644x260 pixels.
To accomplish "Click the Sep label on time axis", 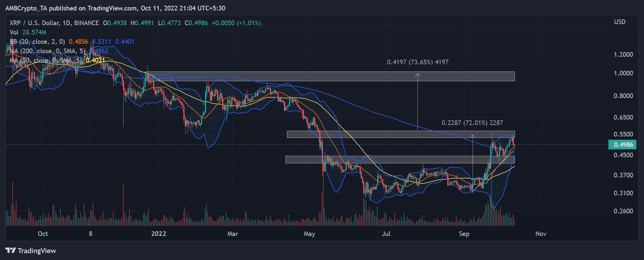I will coord(464,234).
